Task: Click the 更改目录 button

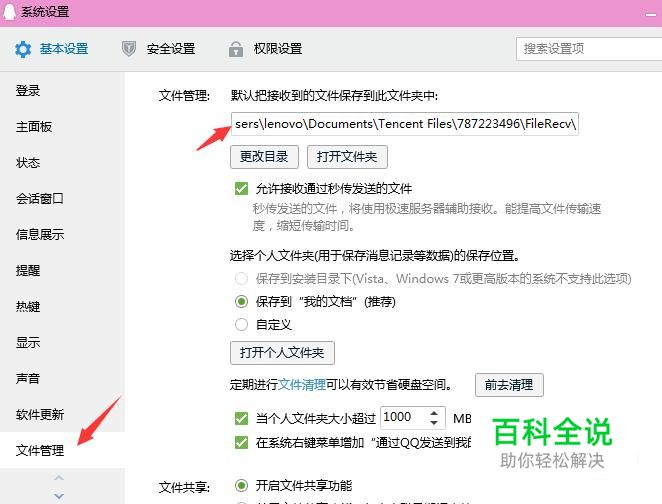Action: point(264,157)
